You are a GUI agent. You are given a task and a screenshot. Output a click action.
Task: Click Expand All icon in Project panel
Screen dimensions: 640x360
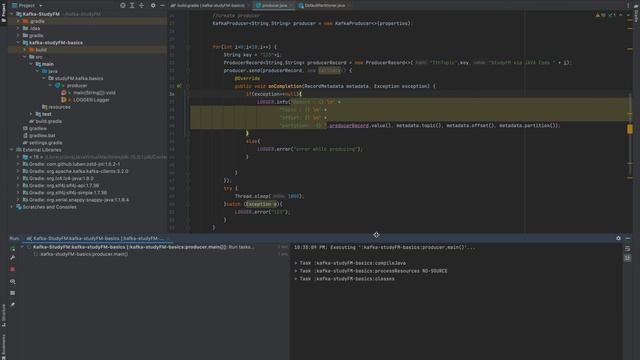[132, 5]
